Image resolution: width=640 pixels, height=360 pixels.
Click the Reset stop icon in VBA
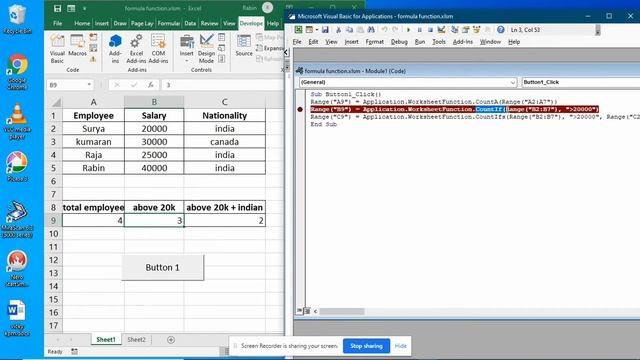coord(430,30)
